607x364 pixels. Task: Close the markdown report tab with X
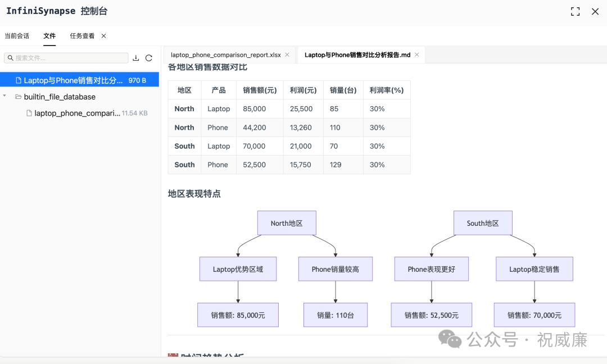[416, 54]
